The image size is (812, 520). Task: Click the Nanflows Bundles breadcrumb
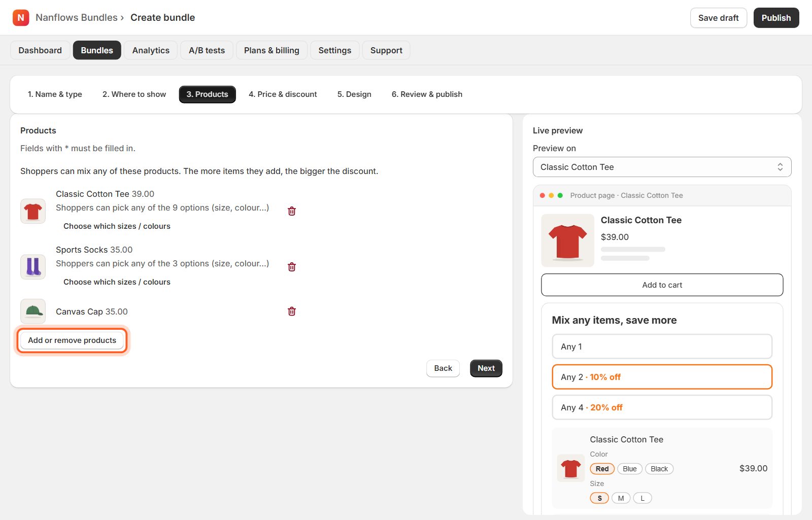click(77, 18)
